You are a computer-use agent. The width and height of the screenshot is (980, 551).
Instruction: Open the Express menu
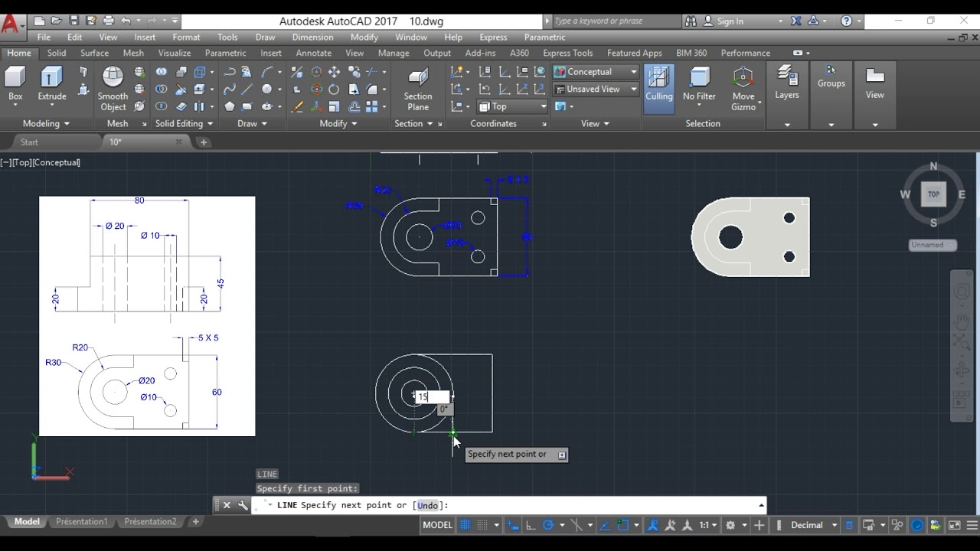tap(493, 37)
